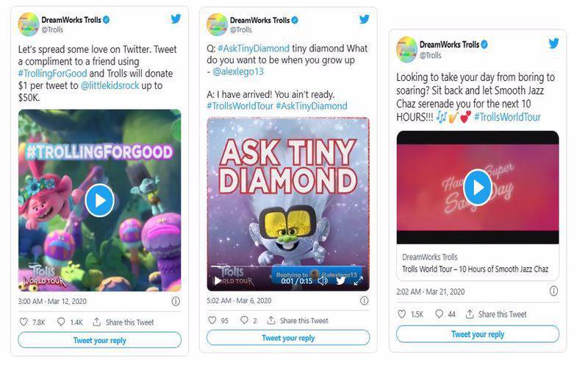The height and width of the screenshot is (368, 588).
Task: Play the #TrollingForGood video
Action: 99,200
